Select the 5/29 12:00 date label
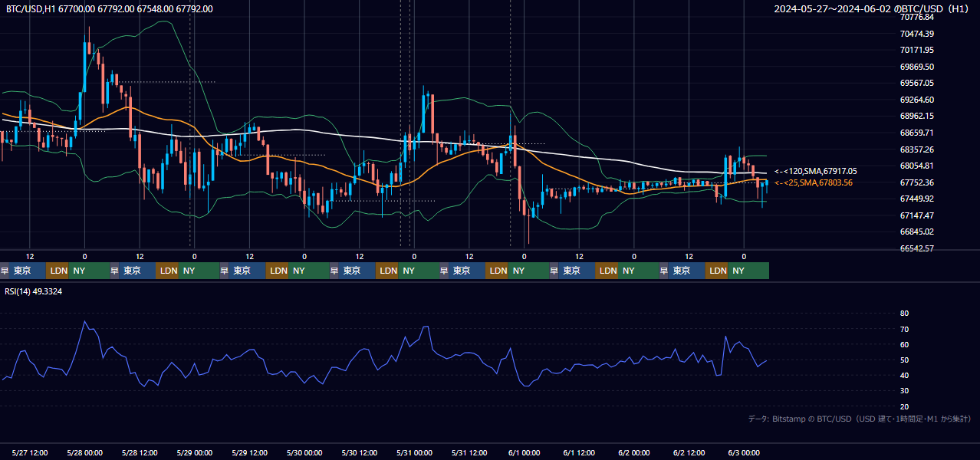 click(x=249, y=452)
